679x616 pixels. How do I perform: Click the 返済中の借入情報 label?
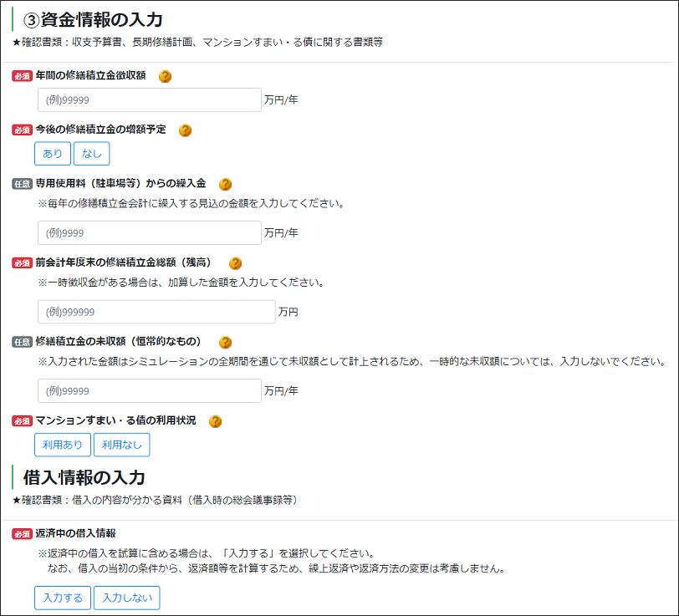coord(75,533)
